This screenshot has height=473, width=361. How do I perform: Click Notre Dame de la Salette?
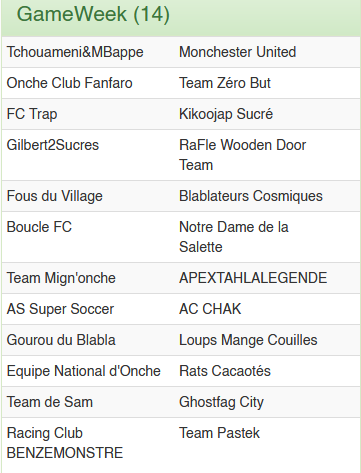[x=234, y=237]
